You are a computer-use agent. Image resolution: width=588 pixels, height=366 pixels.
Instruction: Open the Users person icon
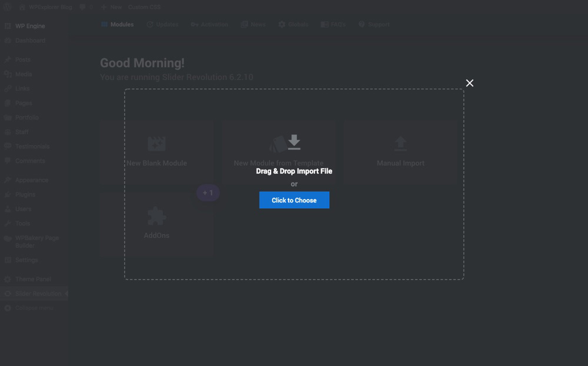(8, 209)
